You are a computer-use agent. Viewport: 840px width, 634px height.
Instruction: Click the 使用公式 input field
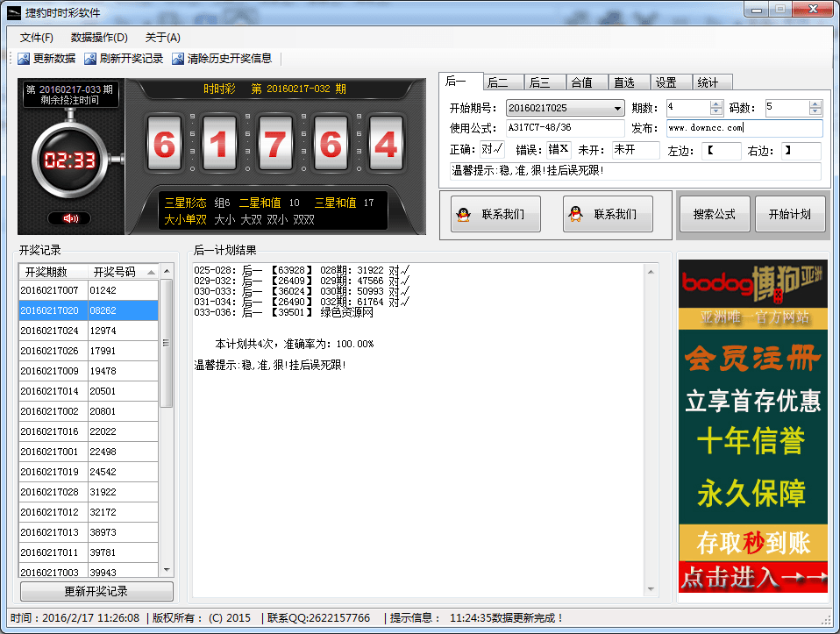point(565,128)
